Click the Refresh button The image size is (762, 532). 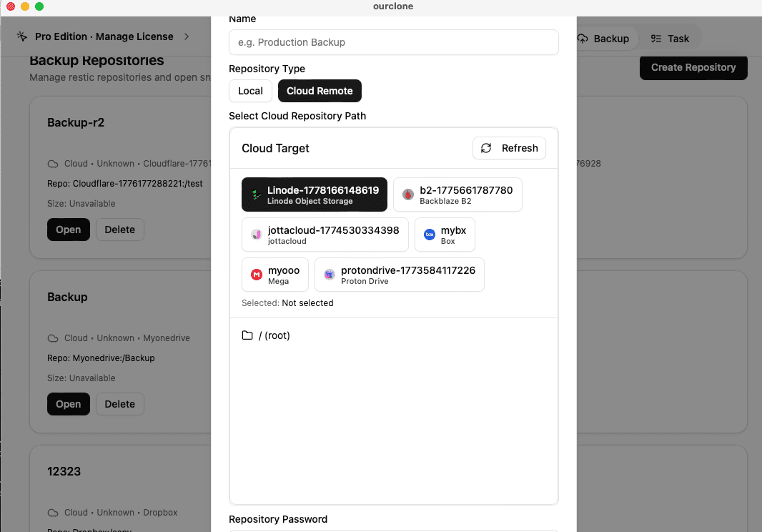click(509, 148)
